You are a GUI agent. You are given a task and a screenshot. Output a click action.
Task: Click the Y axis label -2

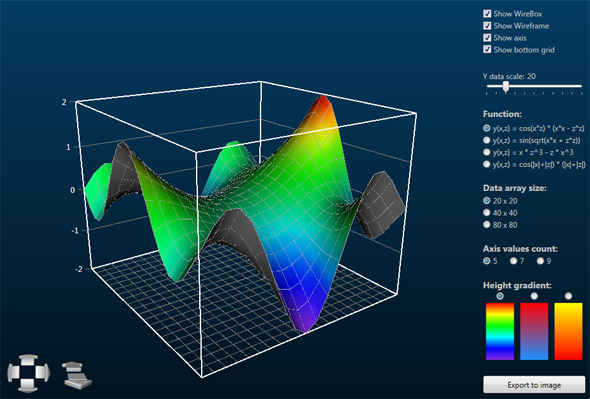click(79, 269)
